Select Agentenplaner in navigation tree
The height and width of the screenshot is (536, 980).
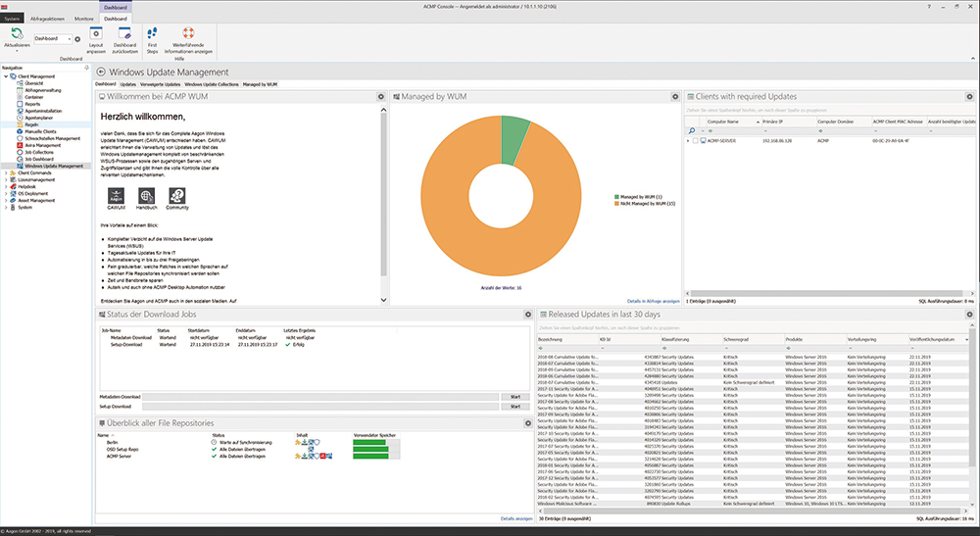[x=39, y=118]
